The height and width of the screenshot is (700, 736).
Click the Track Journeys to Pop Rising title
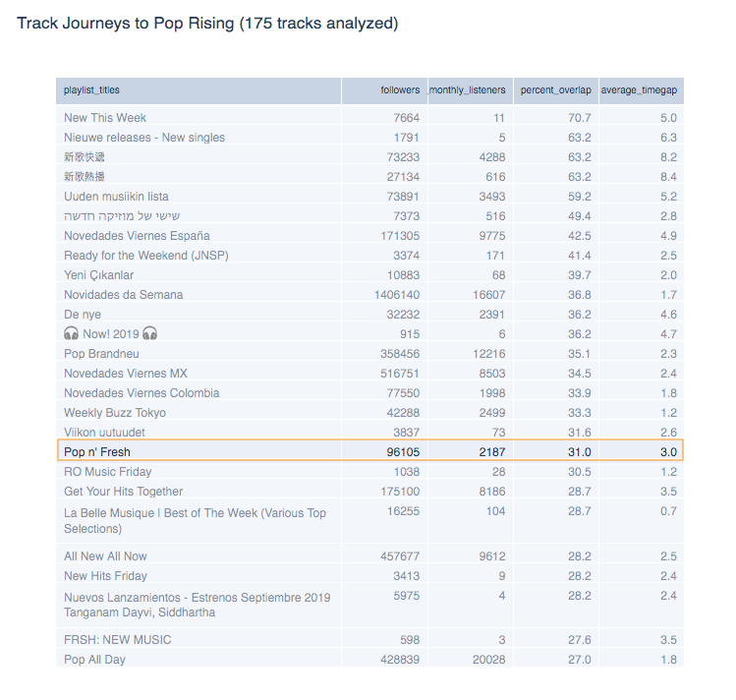(207, 23)
